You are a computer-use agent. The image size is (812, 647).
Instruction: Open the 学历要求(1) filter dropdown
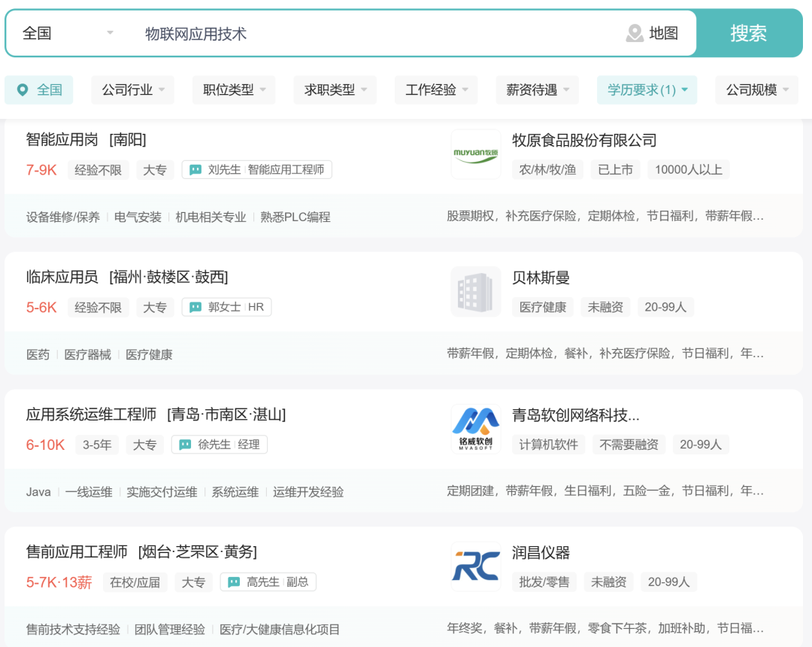(x=647, y=90)
